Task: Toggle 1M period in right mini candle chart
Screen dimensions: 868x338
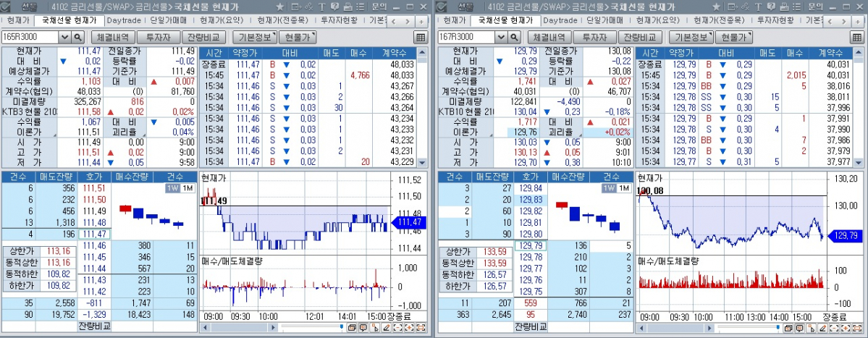Action: tap(623, 188)
